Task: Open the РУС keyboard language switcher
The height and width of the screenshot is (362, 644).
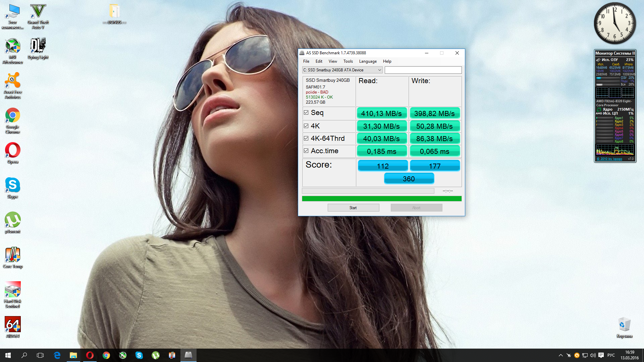Action: [611, 355]
